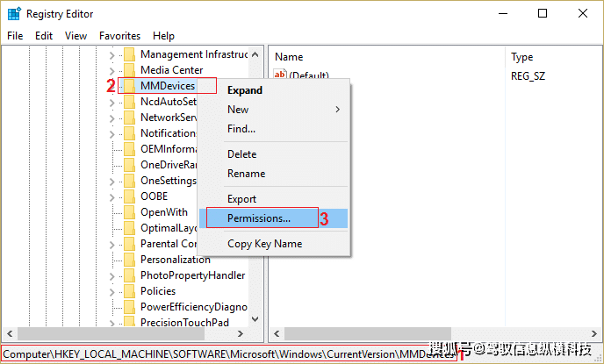Click the OOBE folder icon

coord(129,196)
